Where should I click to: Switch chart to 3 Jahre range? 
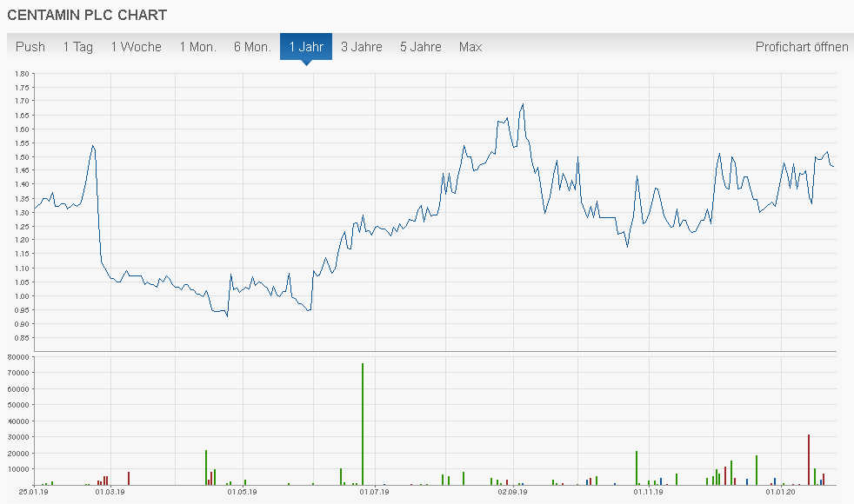tap(362, 47)
